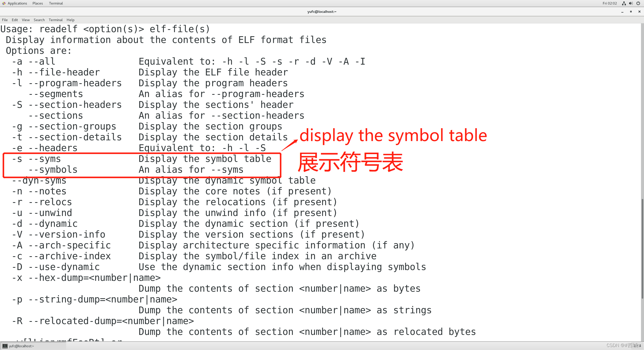Click the '--dyn-syms' option text
This screenshot has height=350, width=644.
(39, 181)
